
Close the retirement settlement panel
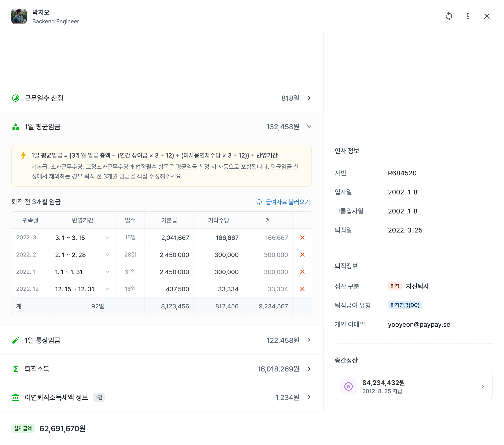[486, 16]
